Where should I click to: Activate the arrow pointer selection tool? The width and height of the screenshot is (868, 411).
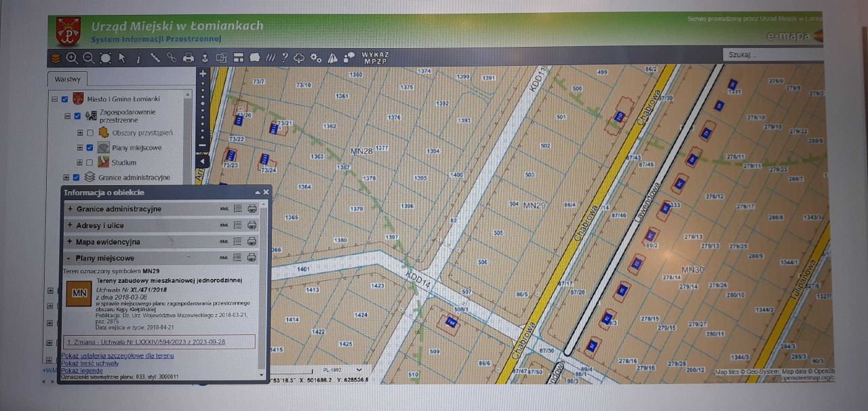[x=122, y=58]
